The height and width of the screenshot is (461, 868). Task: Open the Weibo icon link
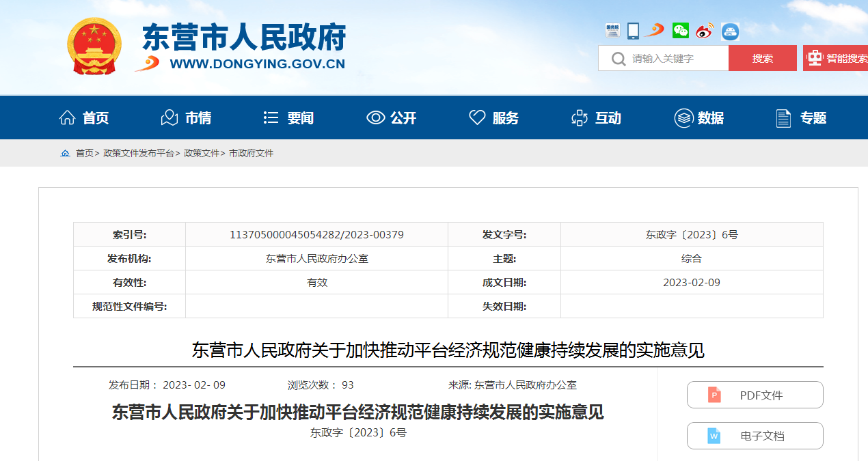pyautogui.click(x=705, y=31)
